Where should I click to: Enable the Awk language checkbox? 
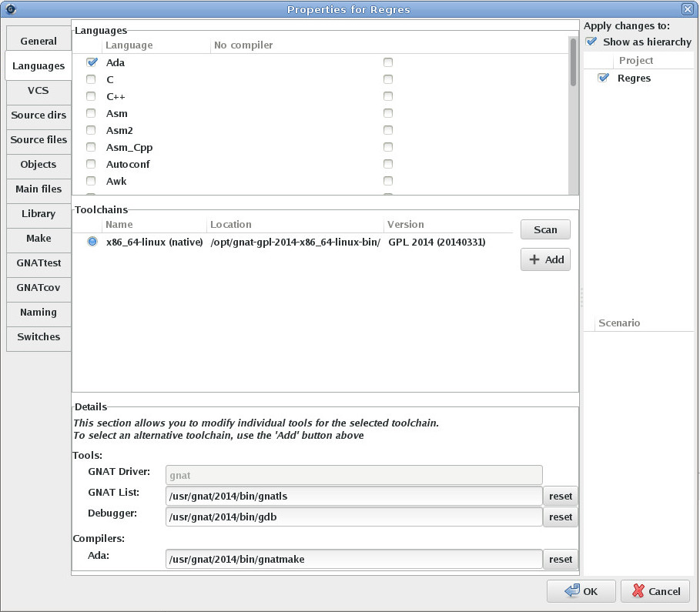[91, 181]
